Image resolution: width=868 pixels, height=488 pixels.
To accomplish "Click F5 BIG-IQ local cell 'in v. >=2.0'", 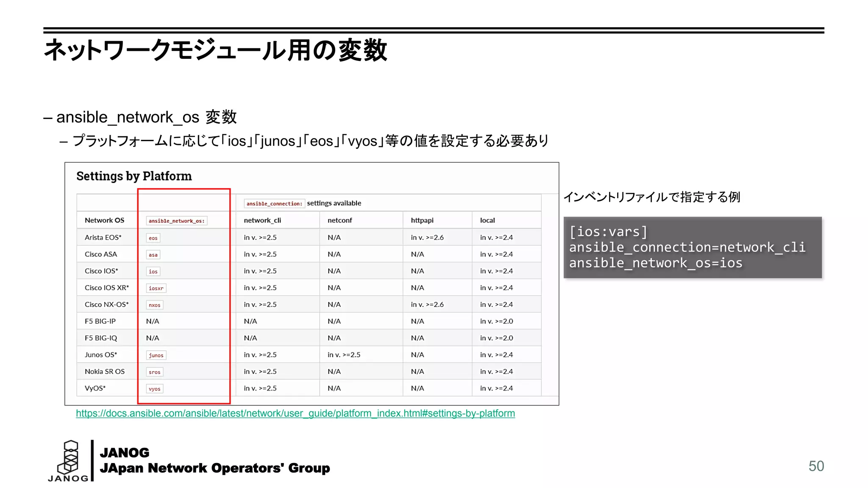I will (496, 338).
